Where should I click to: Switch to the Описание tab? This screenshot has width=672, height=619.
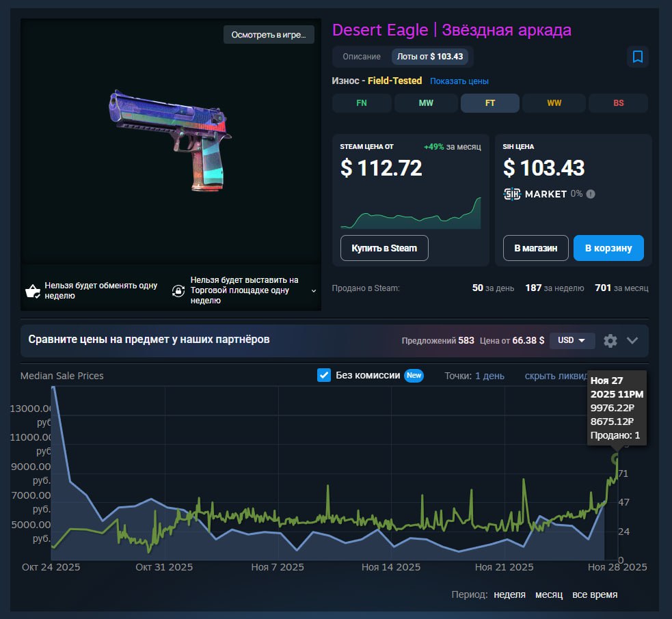pyautogui.click(x=361, y=57)
